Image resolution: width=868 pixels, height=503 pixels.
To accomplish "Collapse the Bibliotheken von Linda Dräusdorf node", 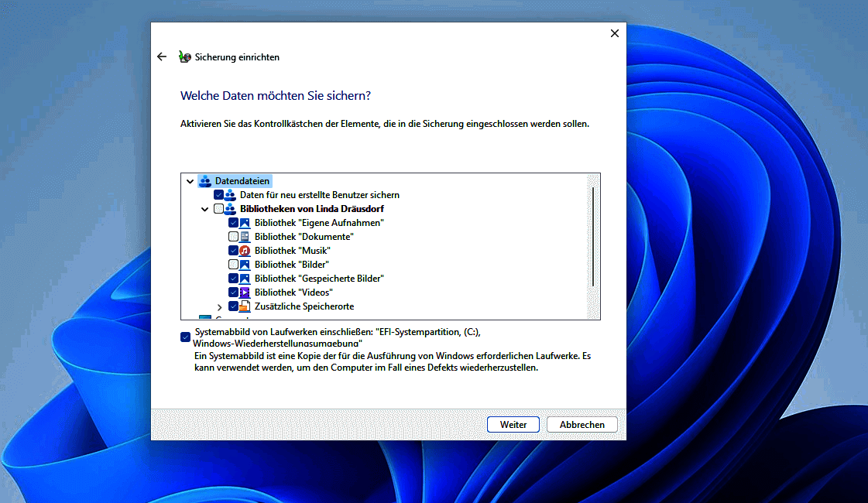I will tap(205, 209).
